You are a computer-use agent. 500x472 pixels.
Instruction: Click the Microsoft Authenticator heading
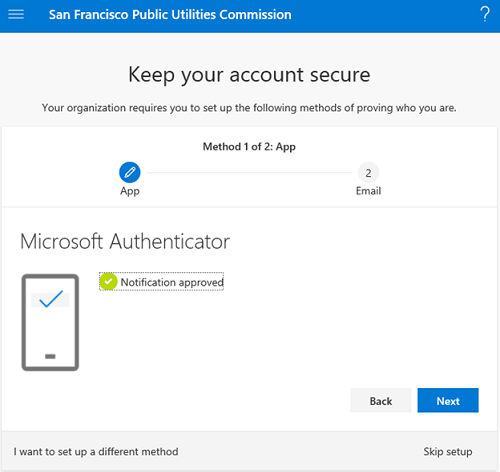[125, 241]
